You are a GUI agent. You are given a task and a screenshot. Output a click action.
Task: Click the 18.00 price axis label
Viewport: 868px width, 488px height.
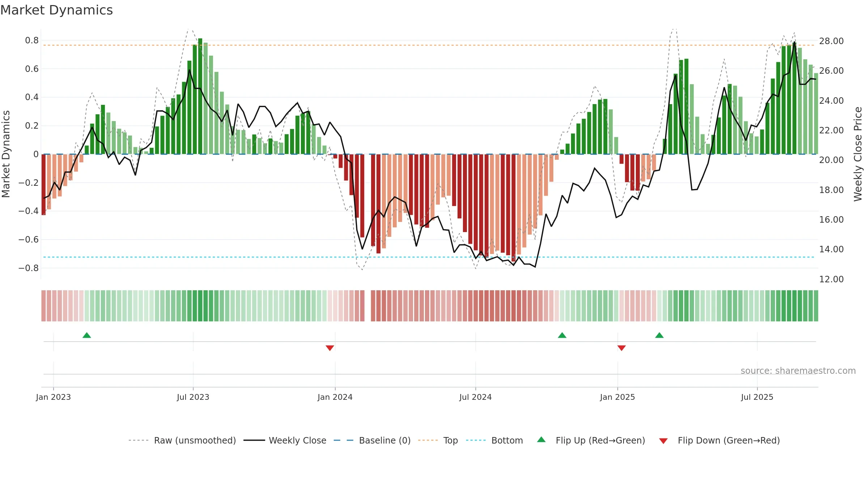(x=831, y=190)
